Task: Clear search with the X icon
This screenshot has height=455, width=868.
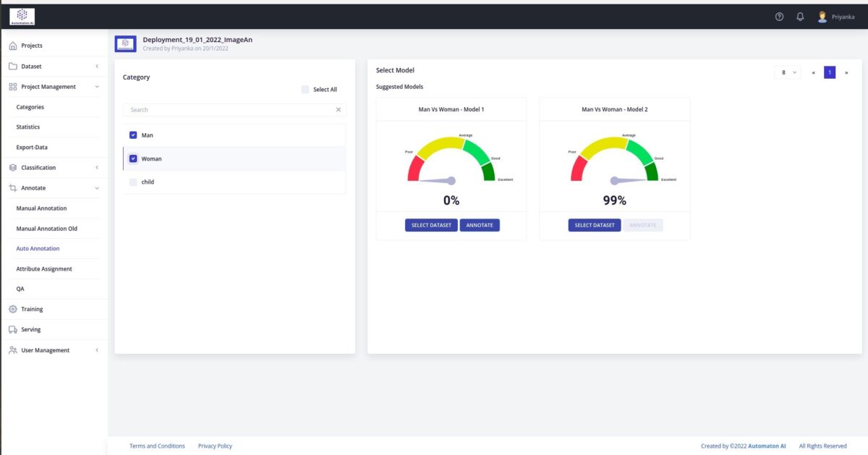Action: tap(338, 110)
